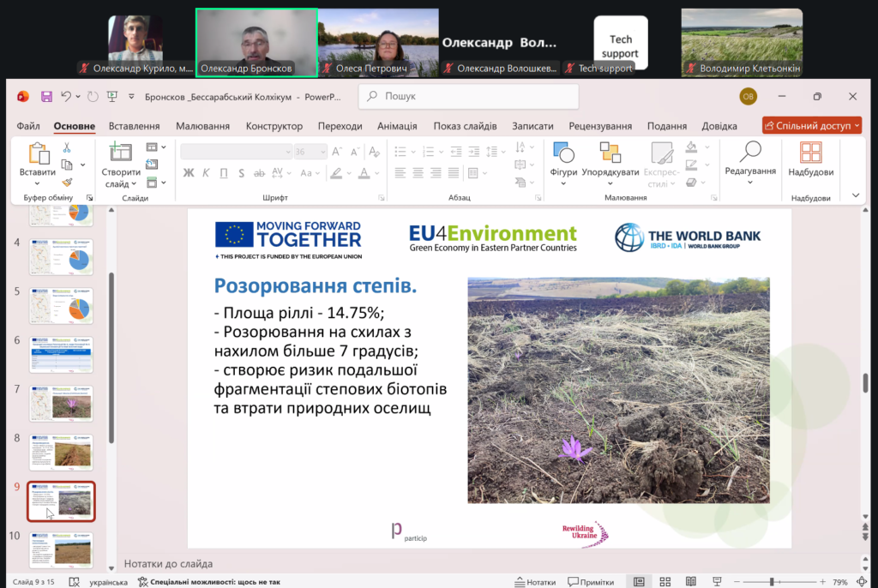Click the Save icon in the title bar
878x588 pixels.
46,97
